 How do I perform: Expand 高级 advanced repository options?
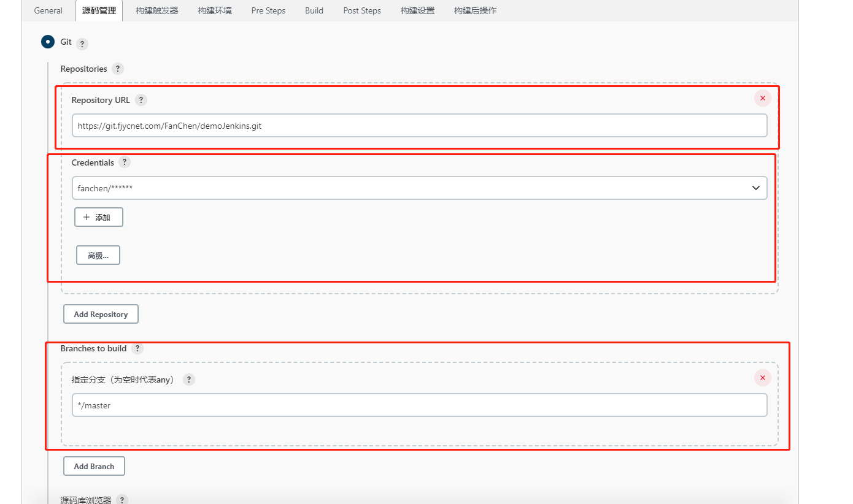coord(98,256)
